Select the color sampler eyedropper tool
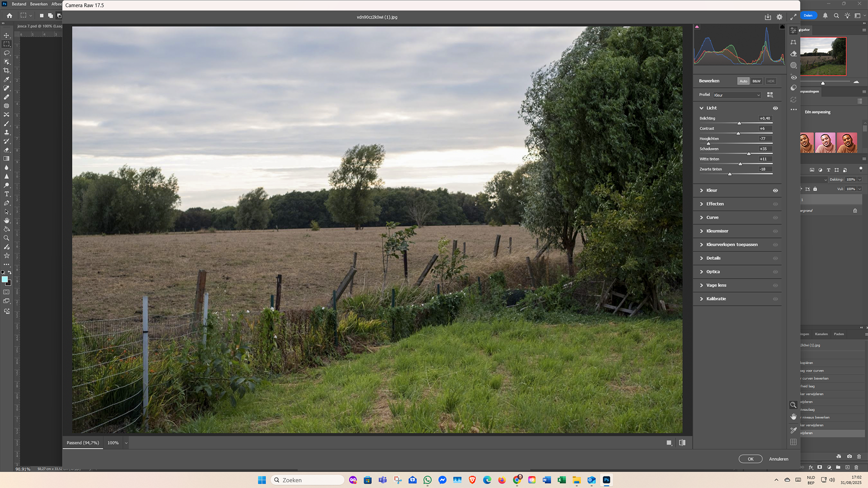The width and height of the screenshot is (868, 488). [x=793, y=430]
